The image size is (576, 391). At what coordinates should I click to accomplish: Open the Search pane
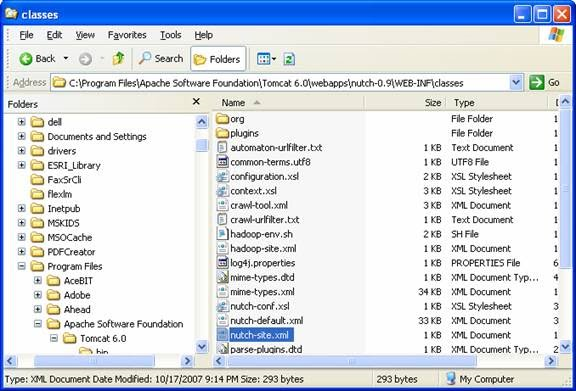(x=161, y=58)
